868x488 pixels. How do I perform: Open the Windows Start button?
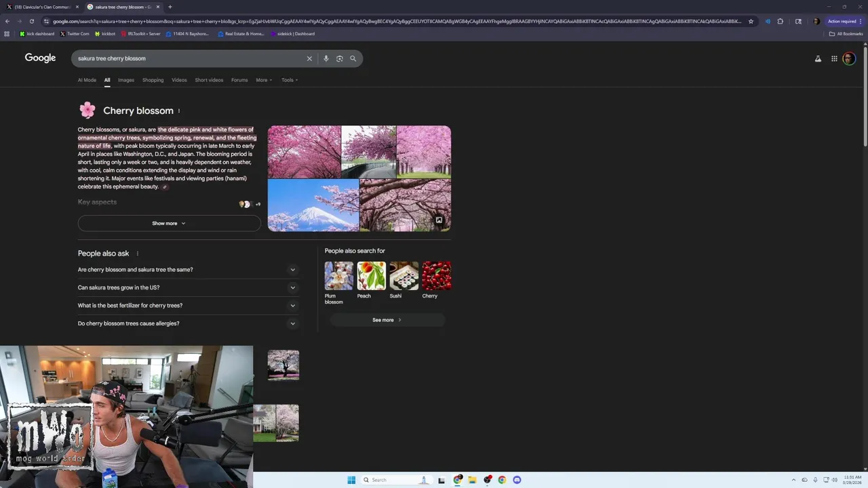[351, 480]
